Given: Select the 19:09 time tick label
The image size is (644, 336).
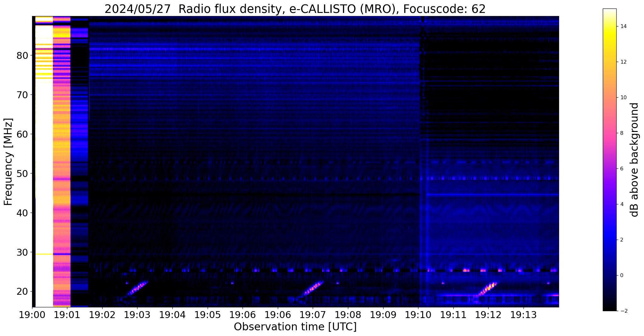Looking at the screenshot, I should point(383,315).
